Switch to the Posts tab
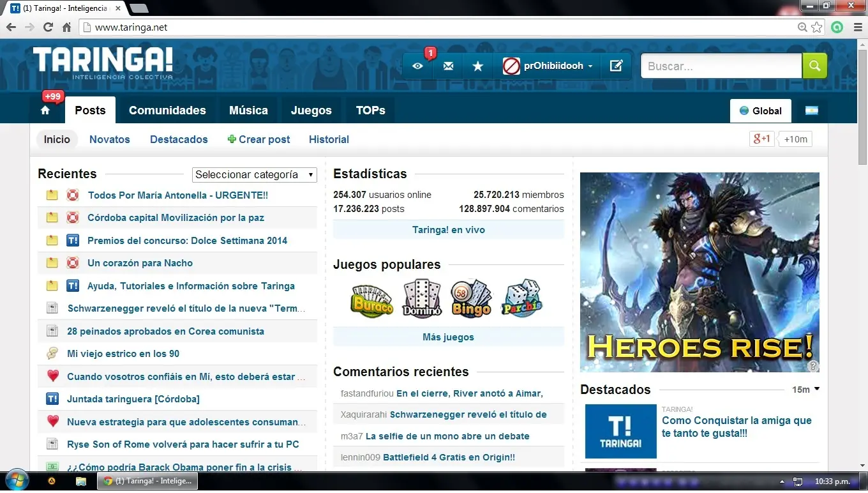 tap(90, 110)
